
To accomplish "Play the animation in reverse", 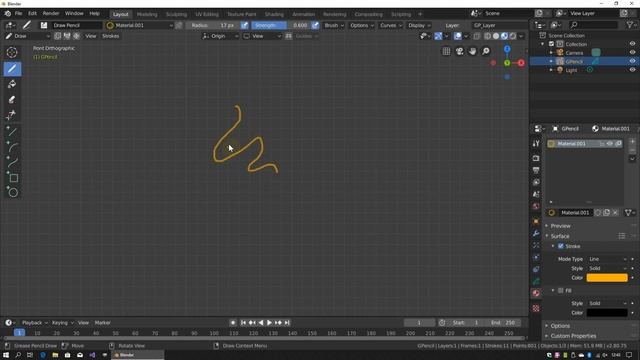I will point(261,322).
